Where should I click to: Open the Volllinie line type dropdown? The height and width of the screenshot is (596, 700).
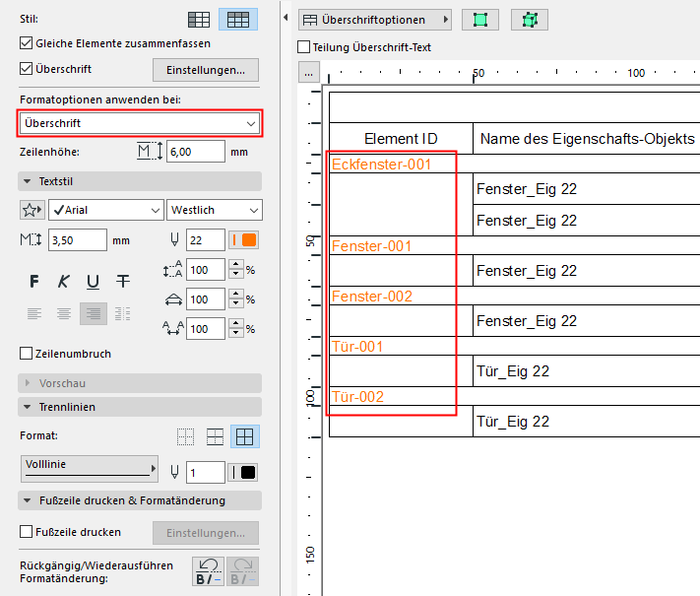pyautogui.click(x=90, y=469)
